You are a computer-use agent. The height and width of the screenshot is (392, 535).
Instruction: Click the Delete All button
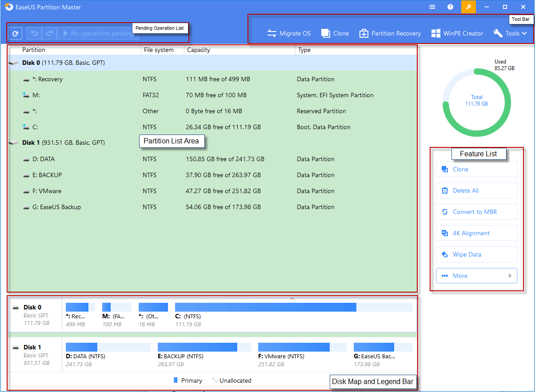tap(477, 190)
